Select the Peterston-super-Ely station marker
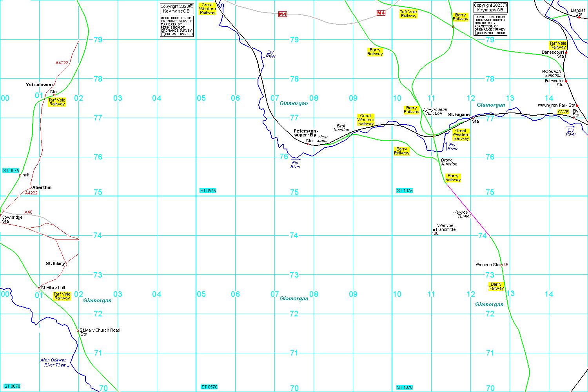The height and width of the screenshot is (392, 588). (x=308, y=144)
